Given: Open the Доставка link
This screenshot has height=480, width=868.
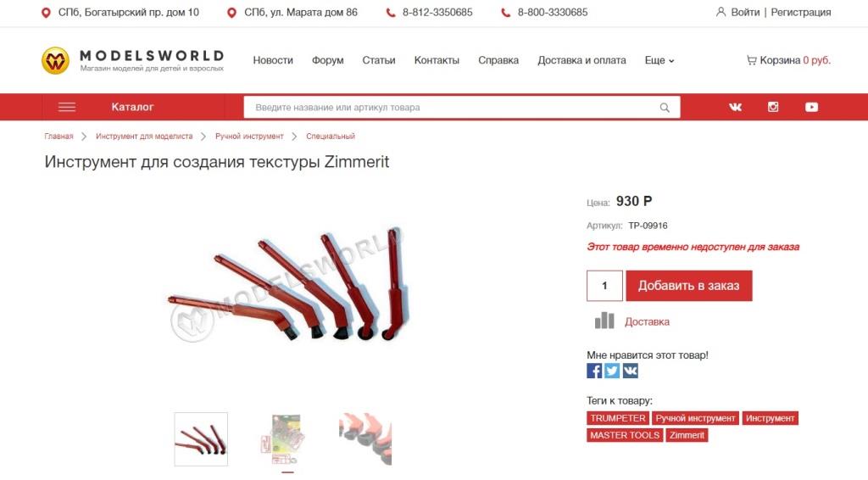Looking at the screenshot, I should tap(647, 321).
